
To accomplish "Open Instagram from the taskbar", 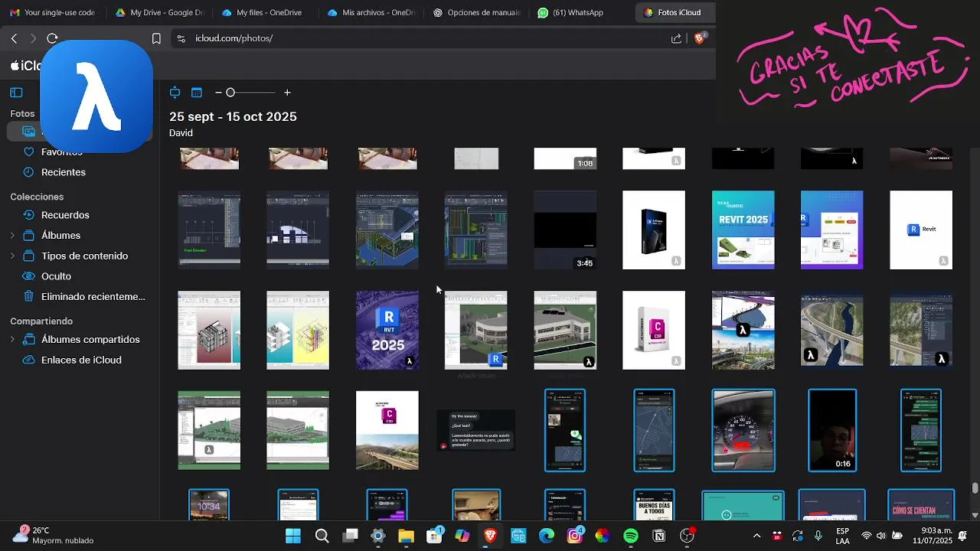I will tap(575, 536).
